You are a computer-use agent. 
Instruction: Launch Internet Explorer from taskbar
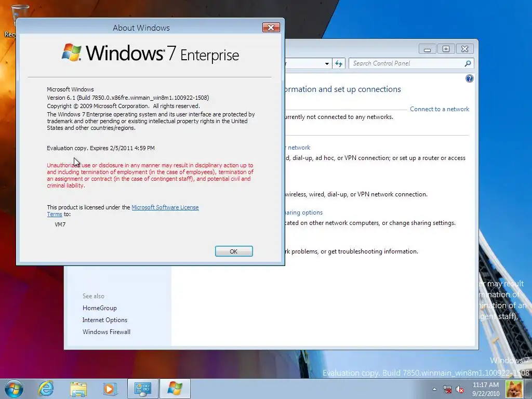[x=46, y=389]
